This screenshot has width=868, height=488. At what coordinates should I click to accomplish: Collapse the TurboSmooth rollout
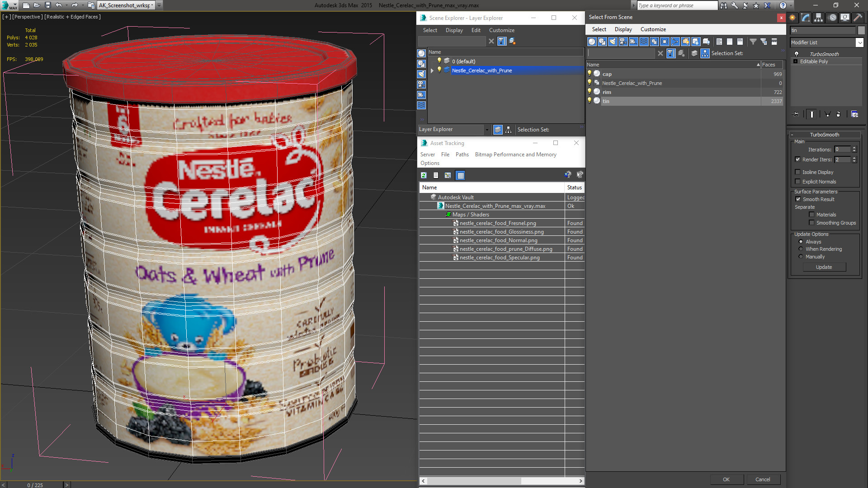point(793,135)
